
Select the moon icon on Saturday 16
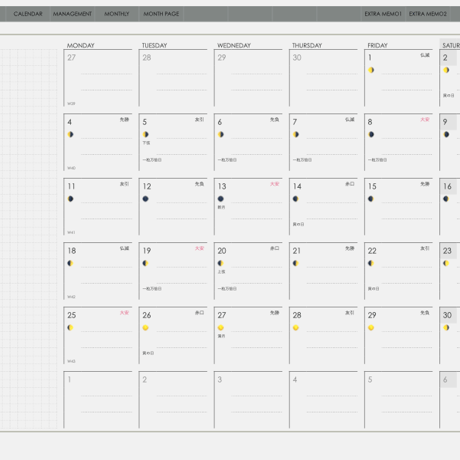pos(446,199)
